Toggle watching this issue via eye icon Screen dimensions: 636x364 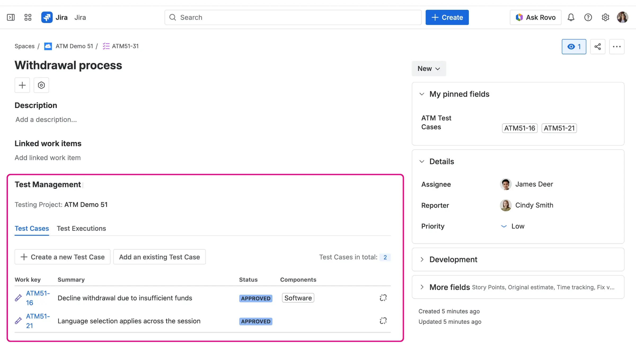click(574, 46)
